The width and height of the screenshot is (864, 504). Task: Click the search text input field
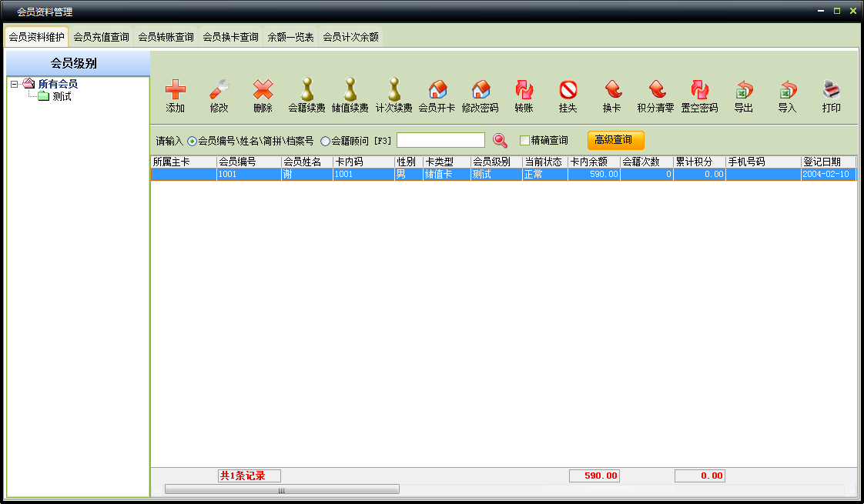coord(440,141)
